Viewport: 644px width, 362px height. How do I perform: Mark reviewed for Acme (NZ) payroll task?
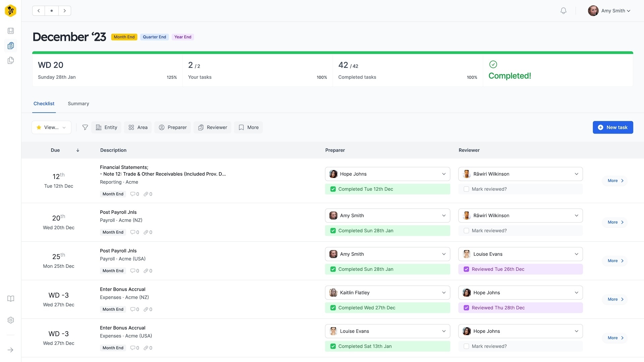pyautogui.click(x=466, y=231)
